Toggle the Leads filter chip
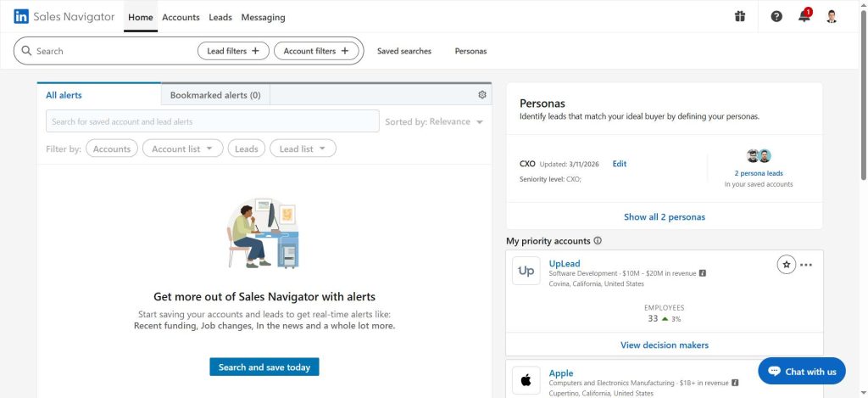 247,149
